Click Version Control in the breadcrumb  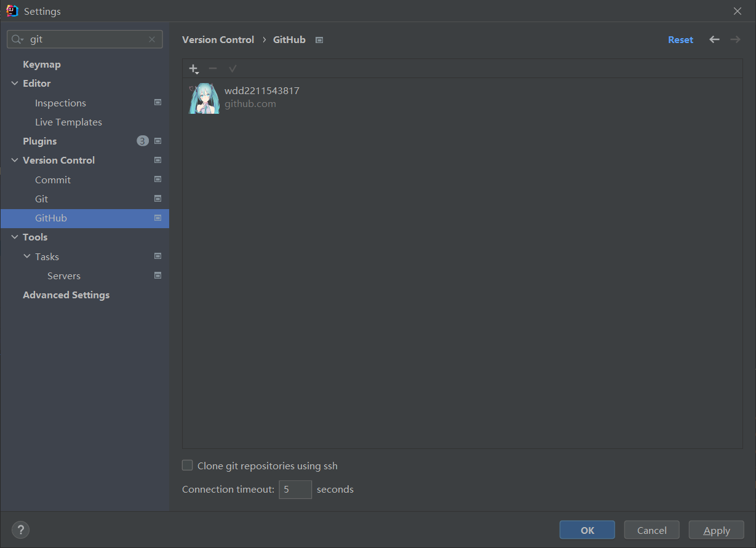click(x=218, y=39)
